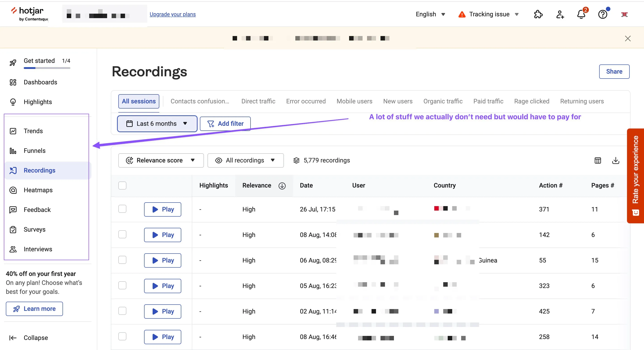Open notifications with the bell icon
This screenshot has height=350, width=644.
(581, 14)
